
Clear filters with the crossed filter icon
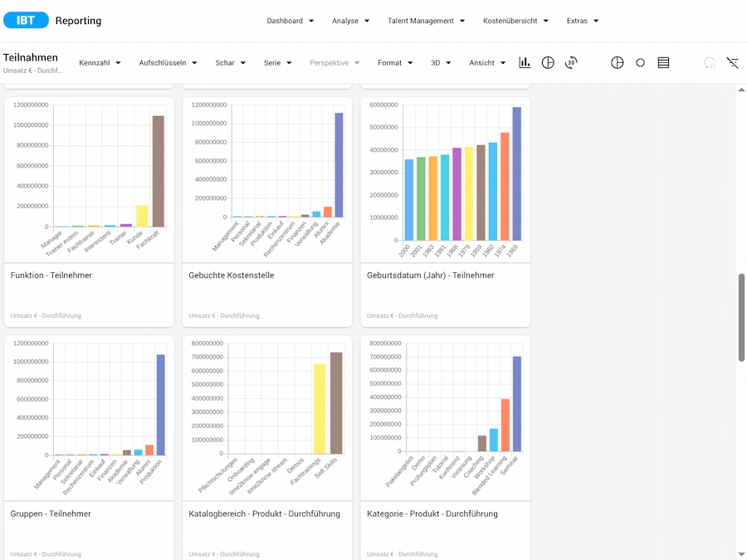pos(733,62)
